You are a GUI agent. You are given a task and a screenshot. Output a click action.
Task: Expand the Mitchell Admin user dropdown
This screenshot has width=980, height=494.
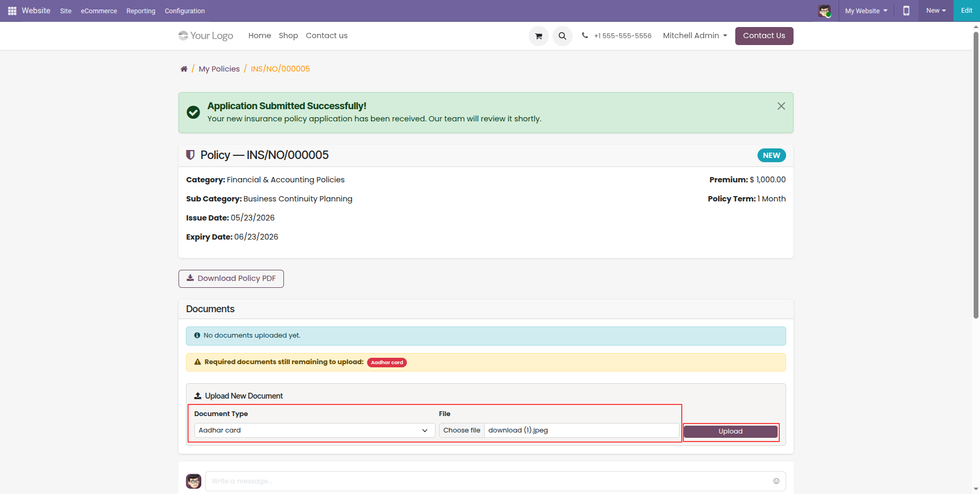coord(695,36)
